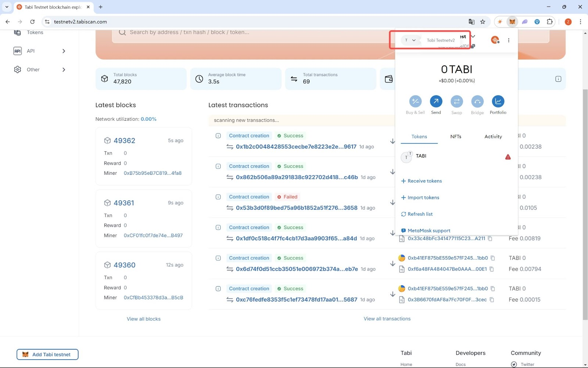Screen dimensions: 588x368
Task: Click the page vertical scrollbar
Action: pyautogui.click(x=585, y=204)
